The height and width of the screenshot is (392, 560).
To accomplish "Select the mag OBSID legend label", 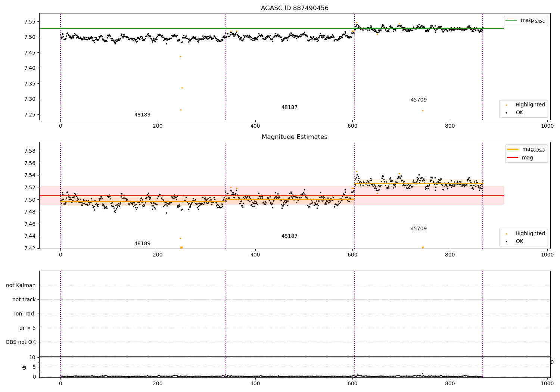I will [x=533, y=149].
